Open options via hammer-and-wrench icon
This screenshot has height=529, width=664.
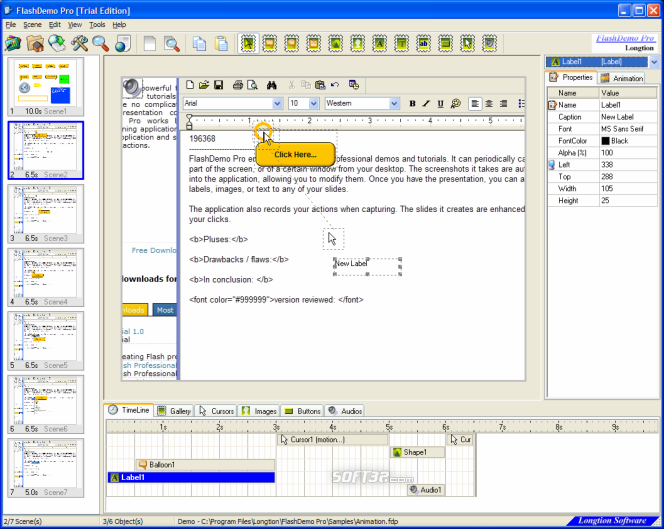pos(79,43)
